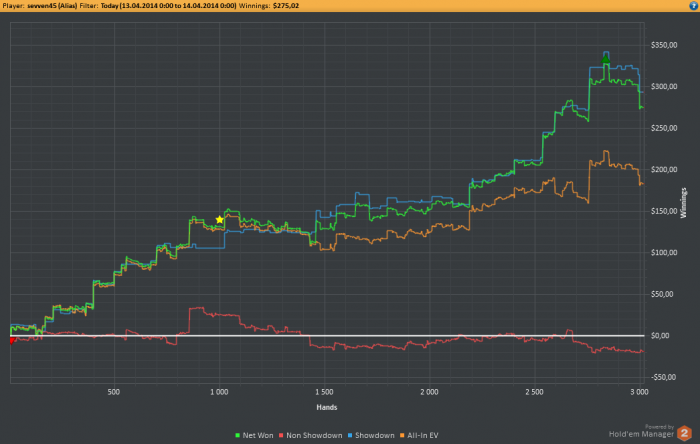Click the $50,00 axis label
Viewport: 700px width, 444px height.
pos(662,294)
